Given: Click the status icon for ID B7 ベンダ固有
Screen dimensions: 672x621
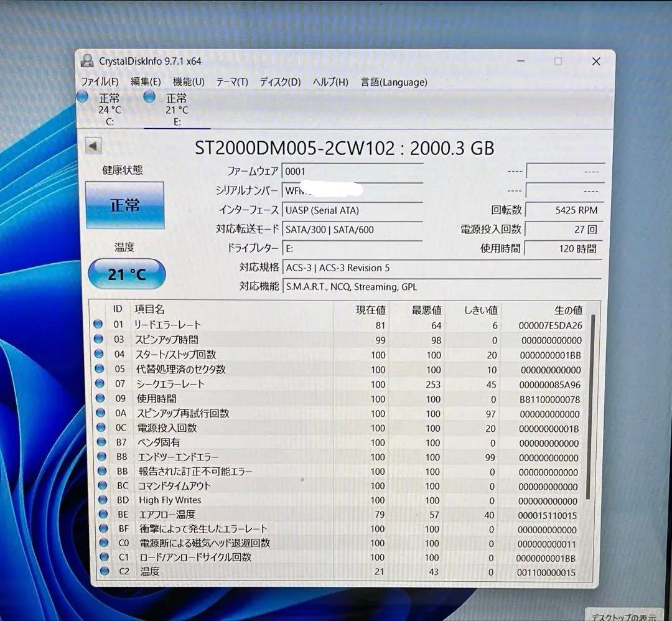Looking at the screenshot, I should coord(101,441).
